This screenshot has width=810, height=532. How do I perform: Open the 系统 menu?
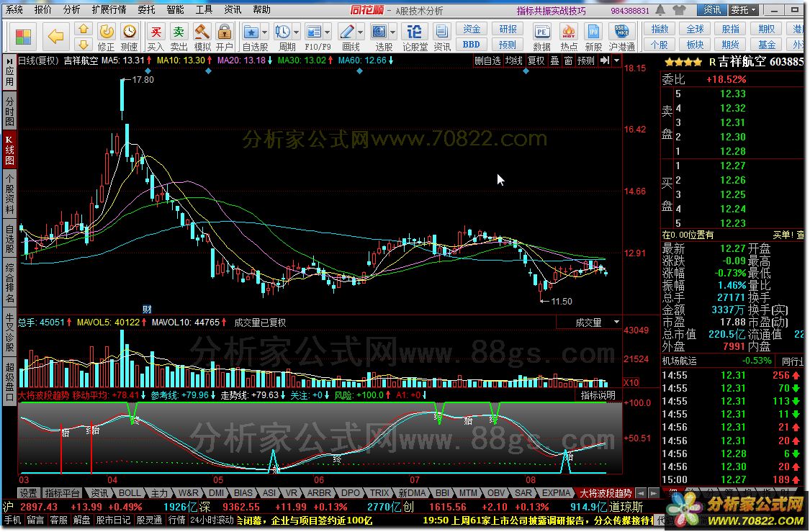[14, 9]
